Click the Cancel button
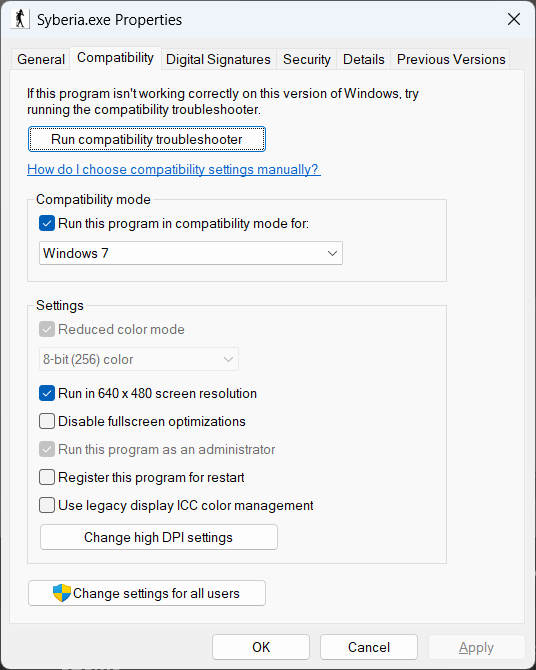This screenshot has width=536, height=670. pyautogui.click(x=369, y=647)
